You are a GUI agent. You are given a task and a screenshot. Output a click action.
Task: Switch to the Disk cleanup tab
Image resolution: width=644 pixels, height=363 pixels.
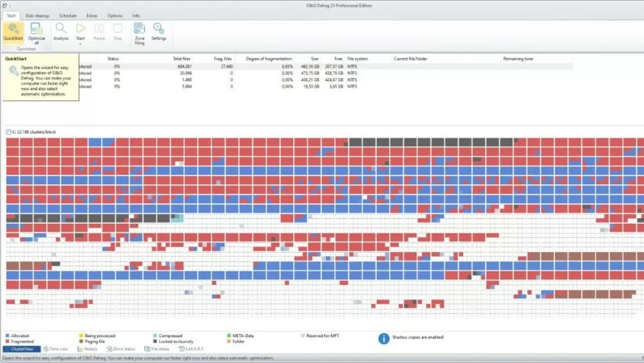coord(38,15)
